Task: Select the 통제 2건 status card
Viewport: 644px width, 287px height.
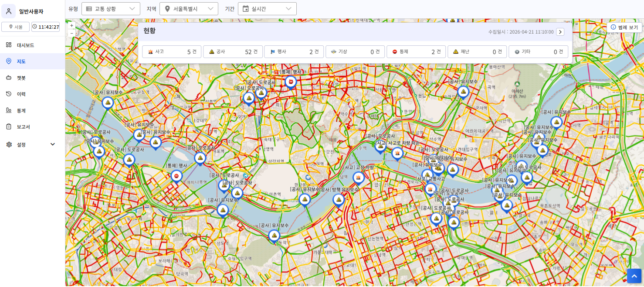Action: pyautogui.click(x=416, y=51)
